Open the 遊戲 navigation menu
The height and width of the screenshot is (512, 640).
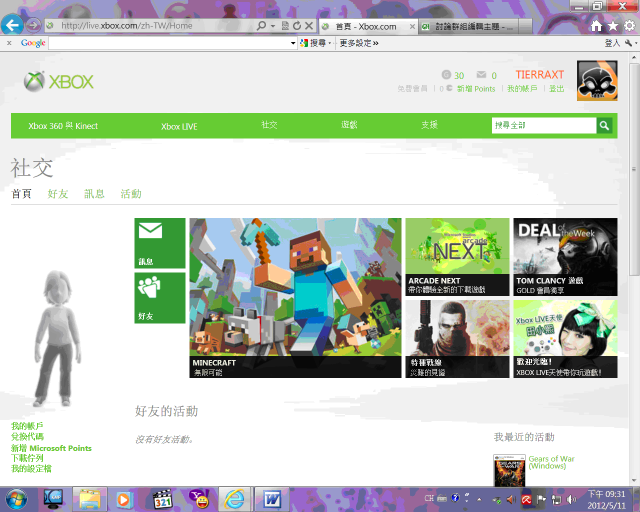point(349,125)
